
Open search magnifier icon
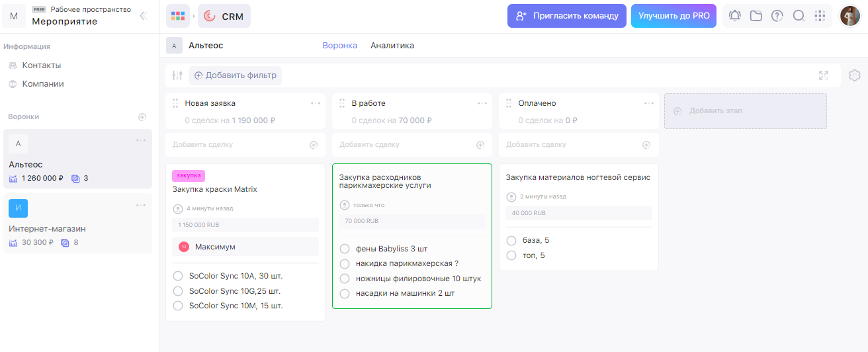click(x=799, y=16)
